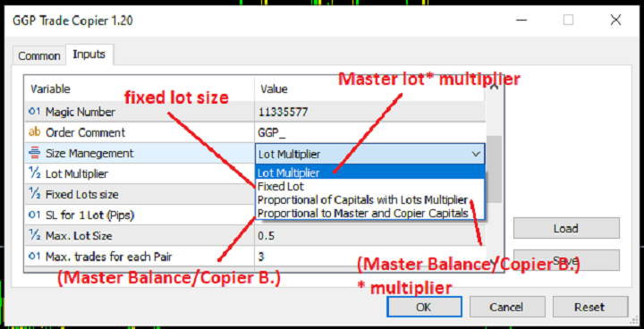Edit the Max. Lot Size value 0.5

pos(369,235)
